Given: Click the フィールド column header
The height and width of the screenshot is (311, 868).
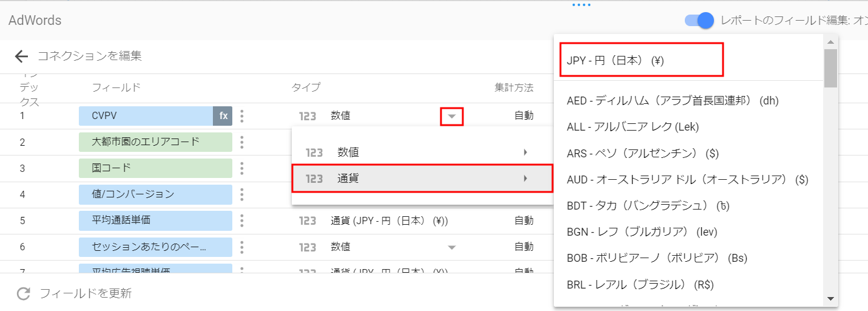Looking at the screenshot, I should click(116, 87).
